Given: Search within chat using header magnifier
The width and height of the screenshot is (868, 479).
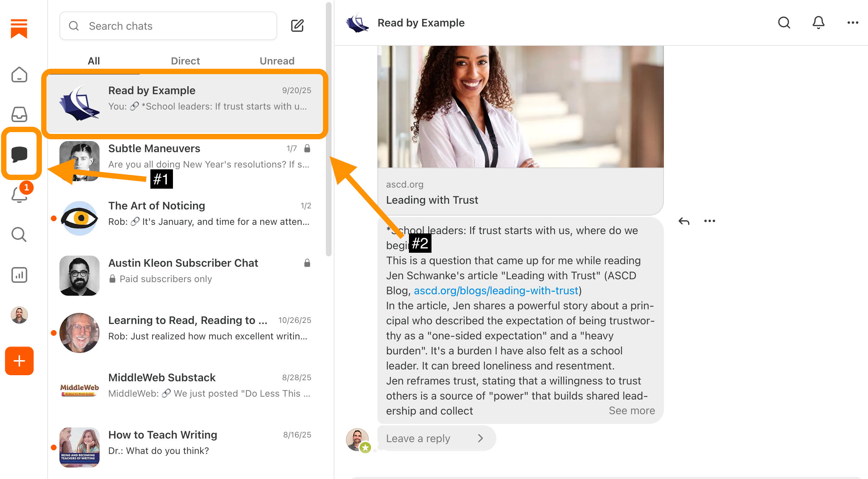Looking at the screenshot, I should pyautogui.click(x=784, y=23).
